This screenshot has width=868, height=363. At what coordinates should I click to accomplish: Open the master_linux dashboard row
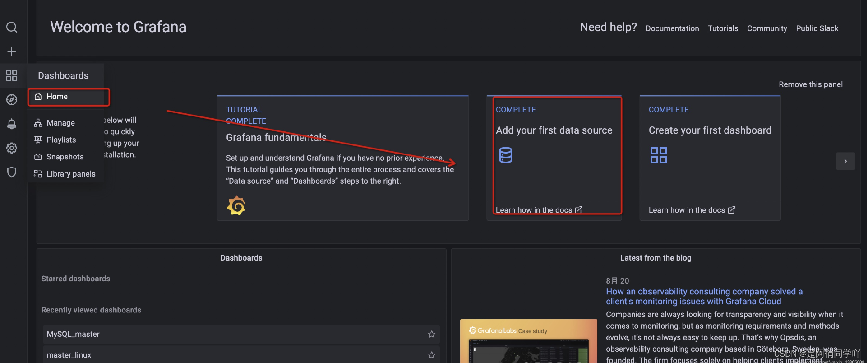[241, 355]
